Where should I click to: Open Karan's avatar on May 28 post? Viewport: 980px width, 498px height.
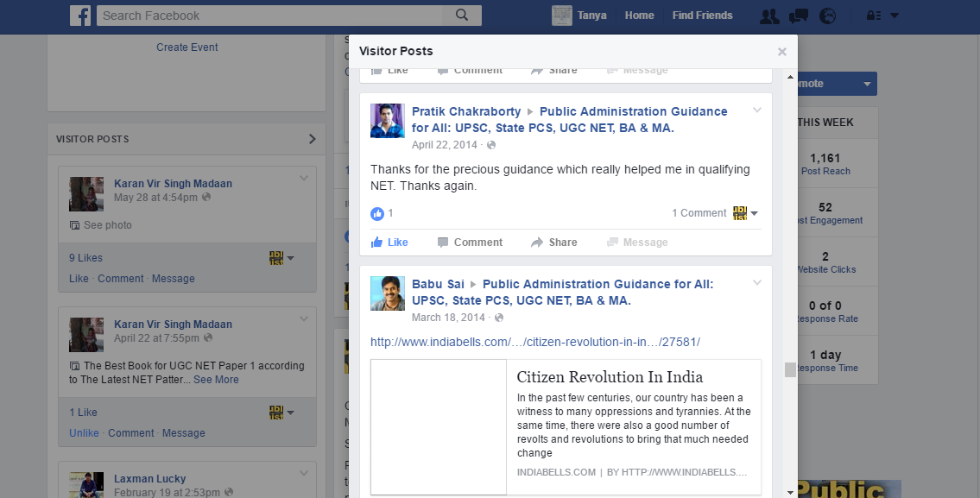tap(86, 194)
